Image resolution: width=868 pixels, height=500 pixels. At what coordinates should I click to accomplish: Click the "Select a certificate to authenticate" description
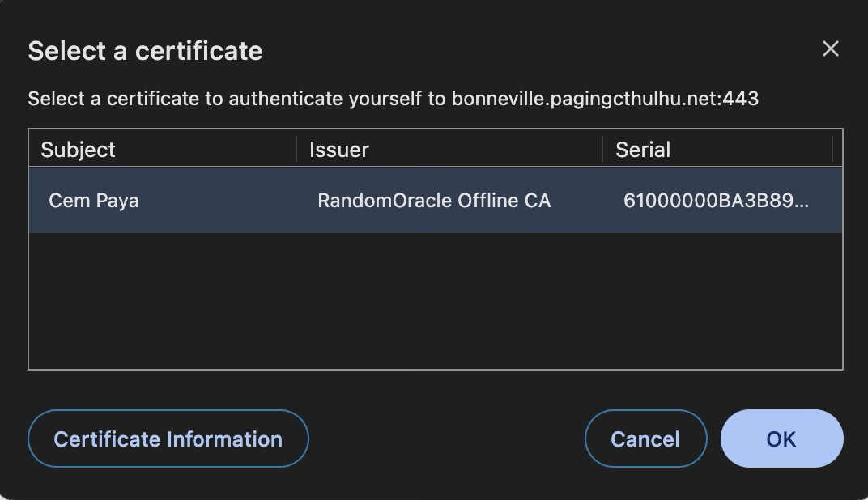[x=224, y=99]
